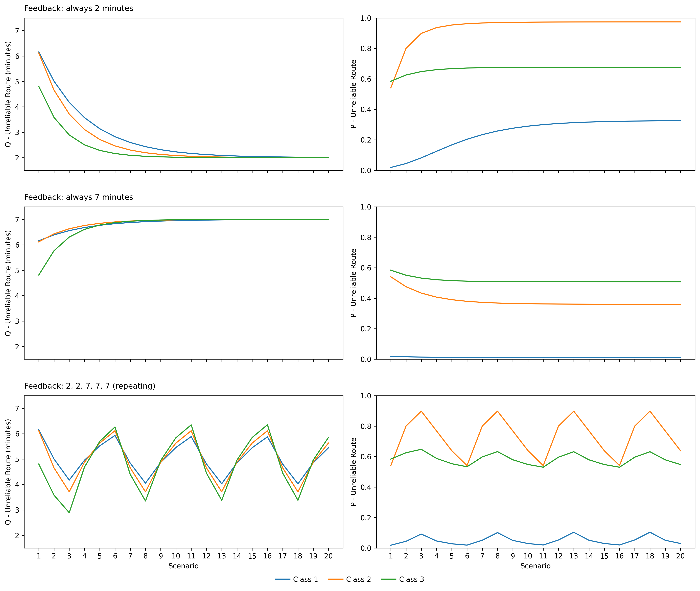700x591 pixels.
Task: Click the 1.0 y-tick of top-right chart
Action: 366,18
